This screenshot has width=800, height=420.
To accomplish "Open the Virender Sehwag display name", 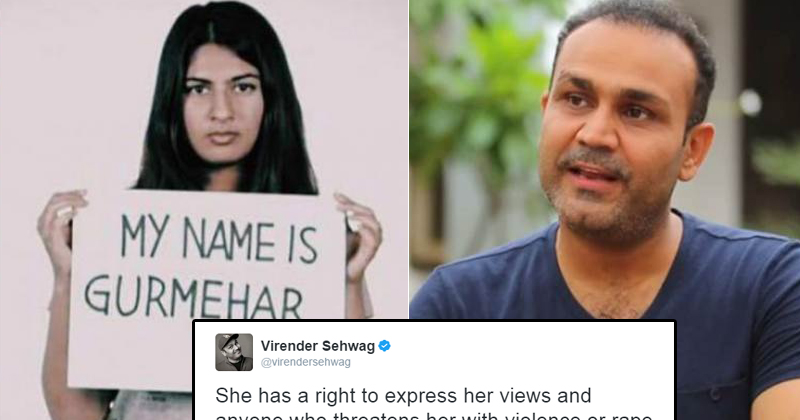I will point(318,346).
